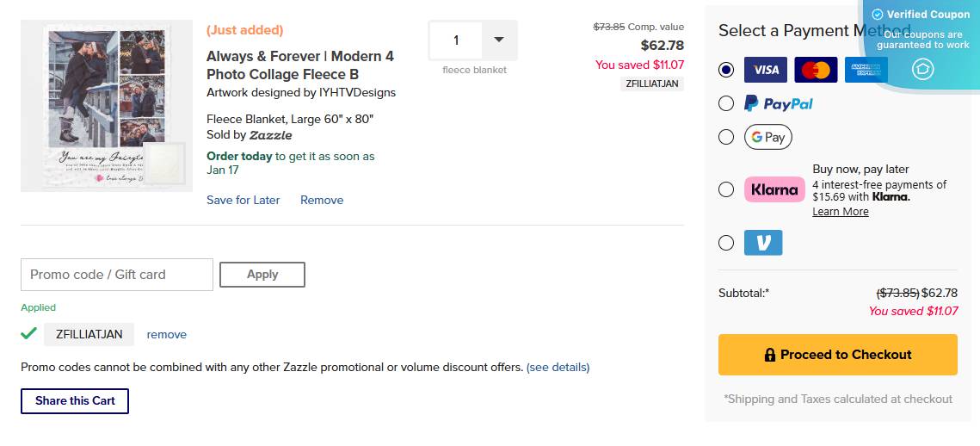Click the coupon tag icon in the banner
The image size is (980, 446).
[922, 69]
